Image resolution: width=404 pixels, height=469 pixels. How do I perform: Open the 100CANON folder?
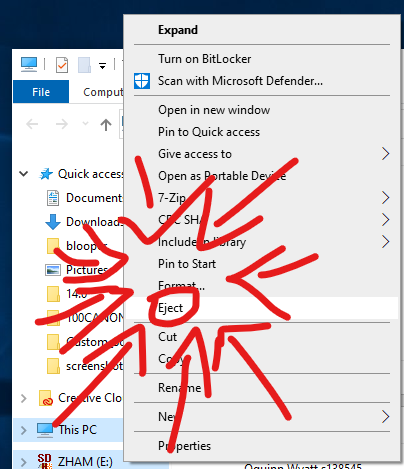[x=95, y=318]
